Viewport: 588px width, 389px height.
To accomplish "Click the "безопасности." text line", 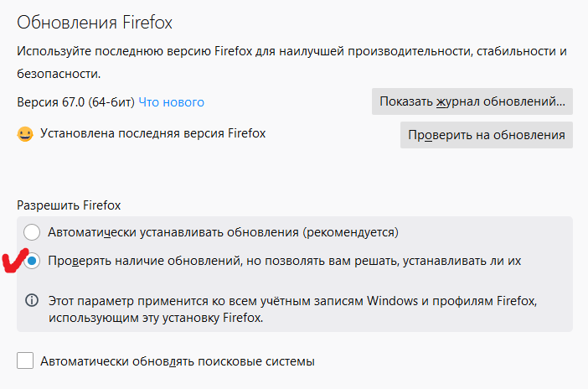I will (x=59, y=74).
